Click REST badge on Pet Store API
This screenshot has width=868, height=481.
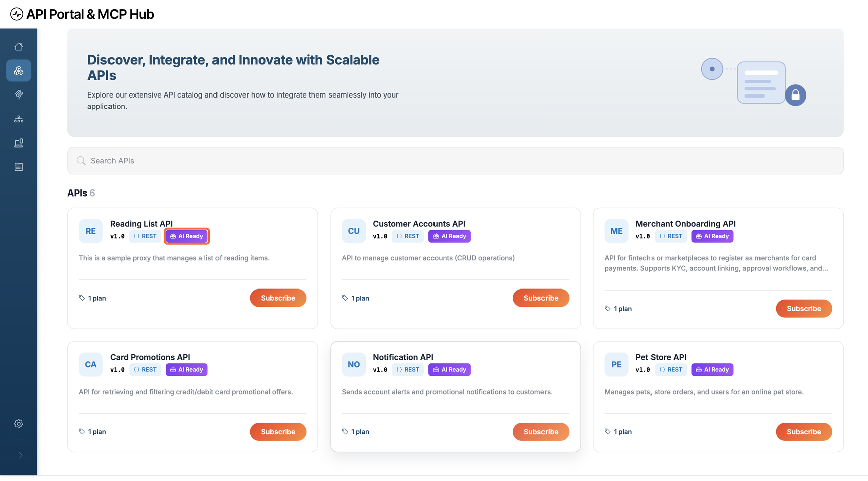(671, 370)
